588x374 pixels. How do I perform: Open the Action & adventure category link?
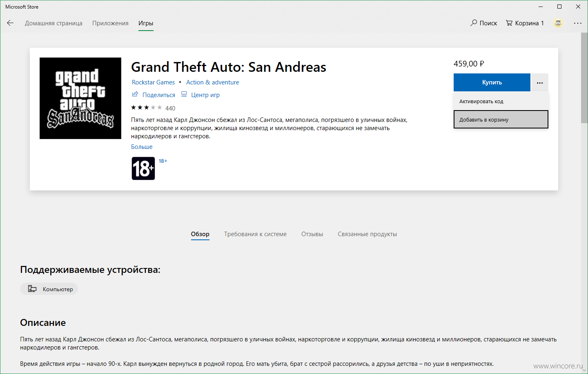(x=213, y=82)
